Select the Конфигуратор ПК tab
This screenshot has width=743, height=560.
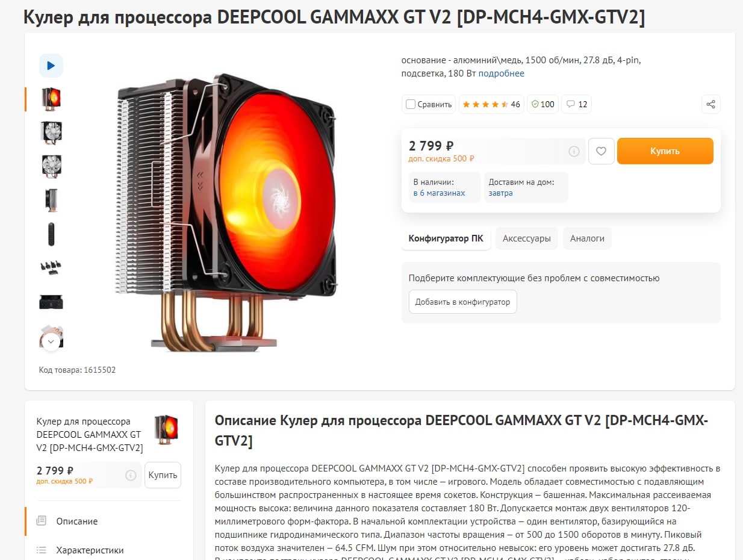[x=446, y=238]
